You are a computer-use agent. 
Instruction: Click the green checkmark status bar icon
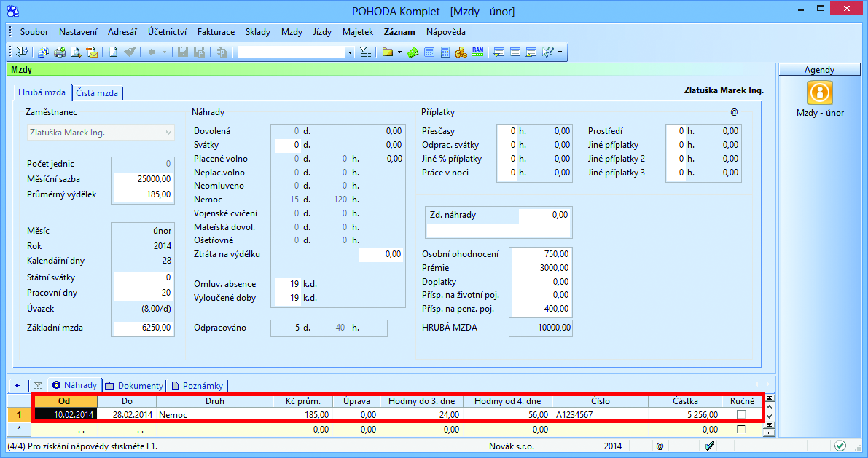point(840,446)
